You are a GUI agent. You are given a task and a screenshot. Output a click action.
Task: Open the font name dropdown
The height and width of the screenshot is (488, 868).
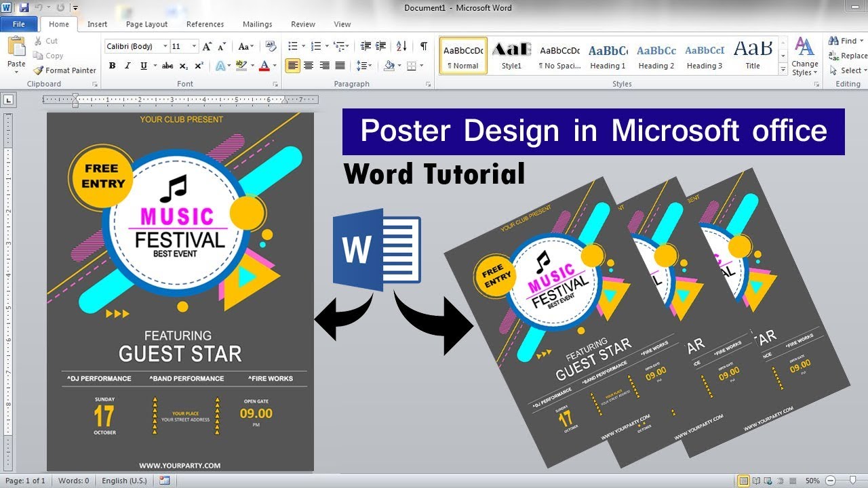[165, 47]
